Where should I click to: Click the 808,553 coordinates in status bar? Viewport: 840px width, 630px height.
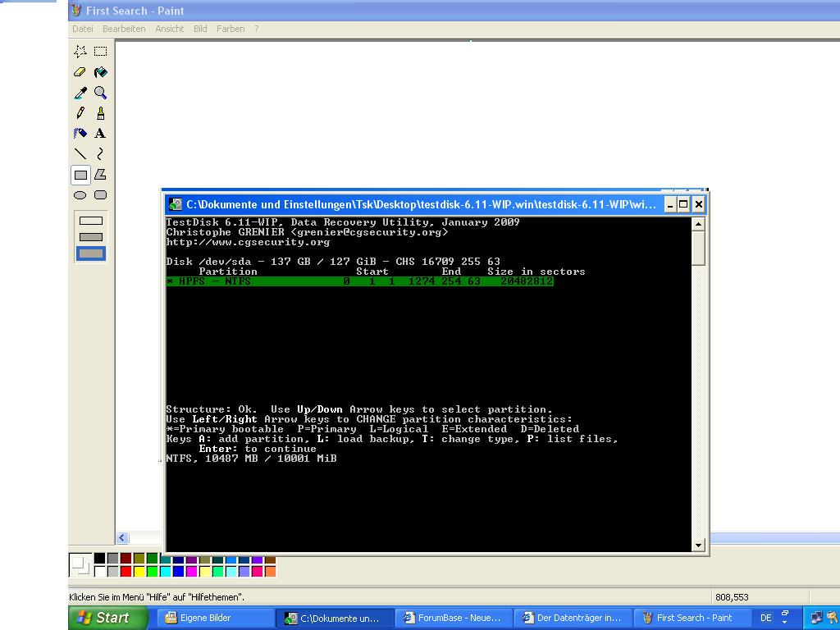732,597
